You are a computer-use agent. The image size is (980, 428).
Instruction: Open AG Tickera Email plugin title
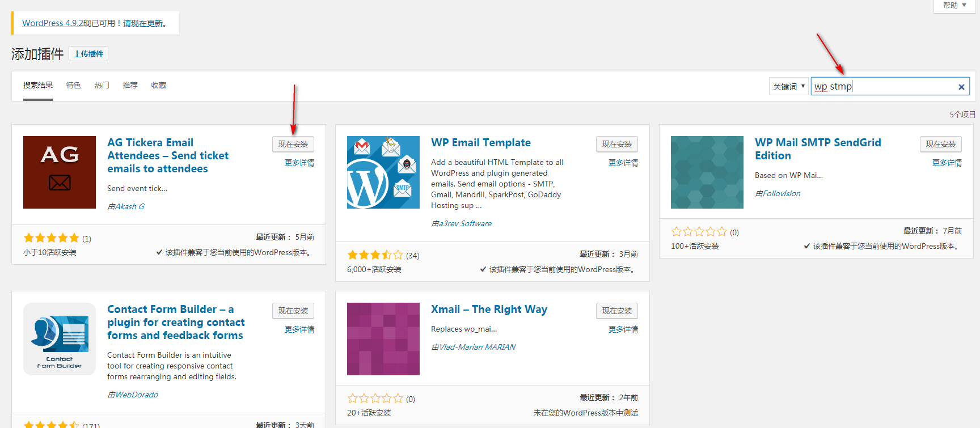[x=168, y=155]
